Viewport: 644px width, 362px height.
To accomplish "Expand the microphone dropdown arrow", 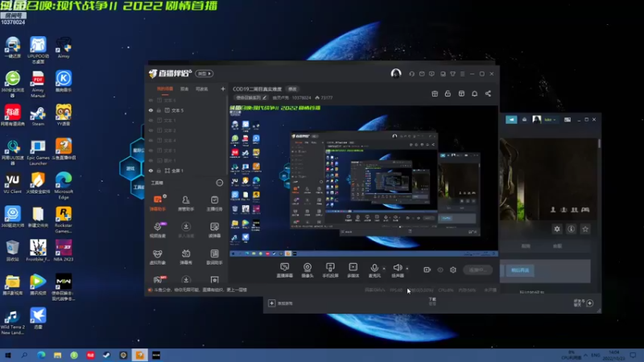I will (384, 269).
